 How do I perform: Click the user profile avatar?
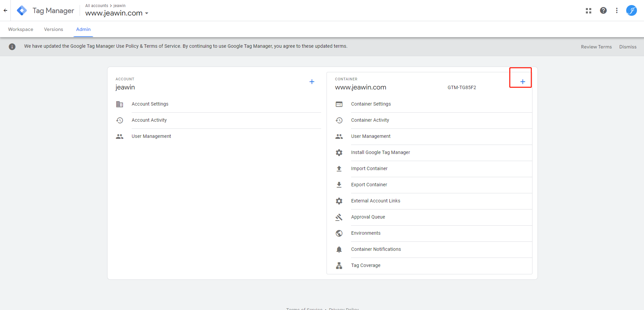[631, 10]
